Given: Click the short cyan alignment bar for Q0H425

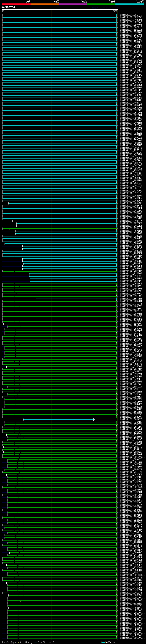Looking at the screenshot, I should (x=59, y=419).
